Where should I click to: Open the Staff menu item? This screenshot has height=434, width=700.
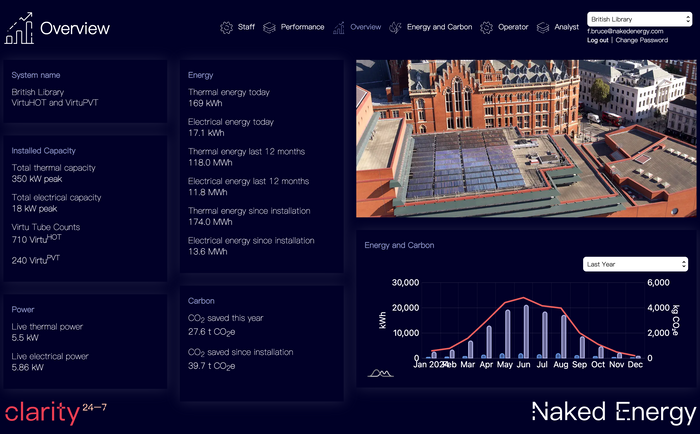pos(246,27)
